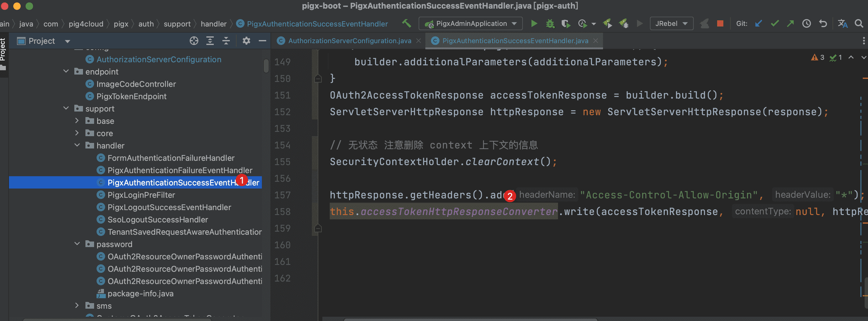Image resolution: width=868 pixels, height=321 pixels.
Task: Close the PigxAuthenticationSuccessEventHandler.java tab
Action: pyautogui.click(x=595, y=41)
